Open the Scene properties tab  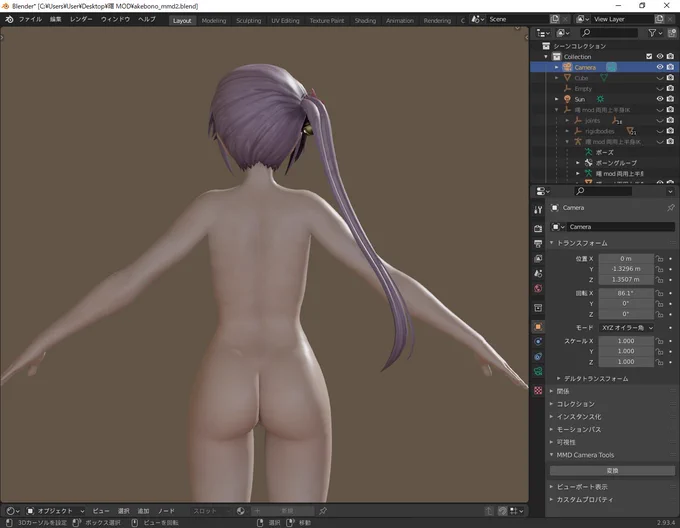point(538,274)
